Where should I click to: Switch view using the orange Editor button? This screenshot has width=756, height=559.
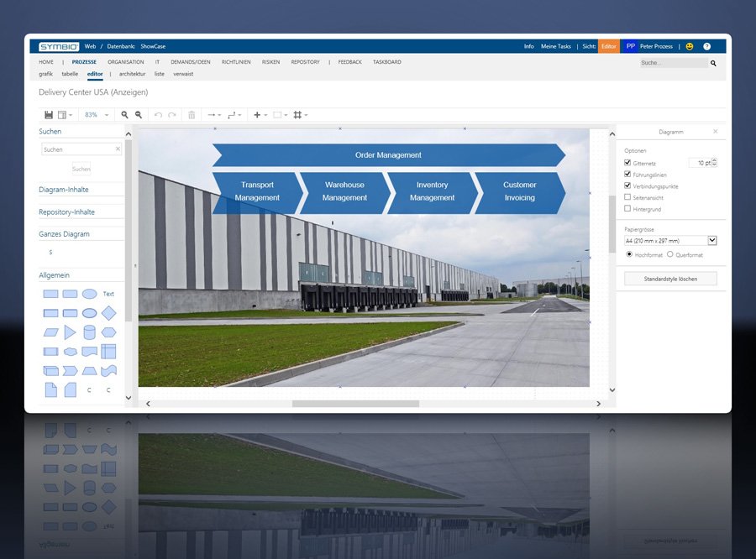(x=608, y=46)
